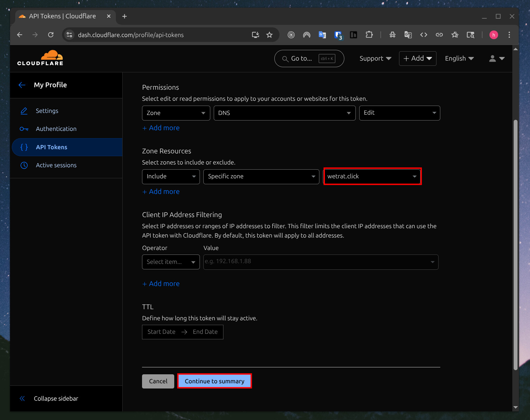Click the double chevron collapse icon
Screen dimensions: 530x420
tap(22, 399)
